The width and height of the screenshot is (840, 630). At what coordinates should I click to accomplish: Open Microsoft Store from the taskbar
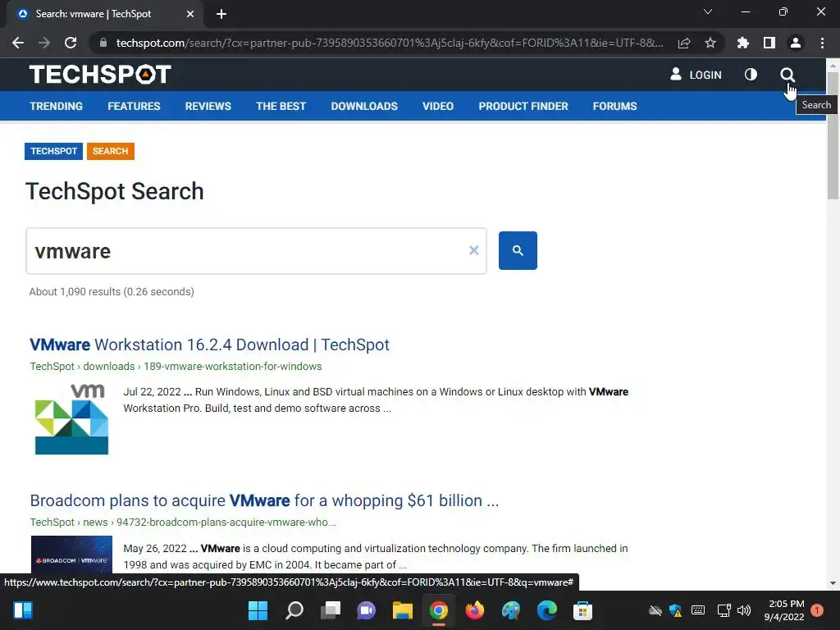(x=583, y=610)
